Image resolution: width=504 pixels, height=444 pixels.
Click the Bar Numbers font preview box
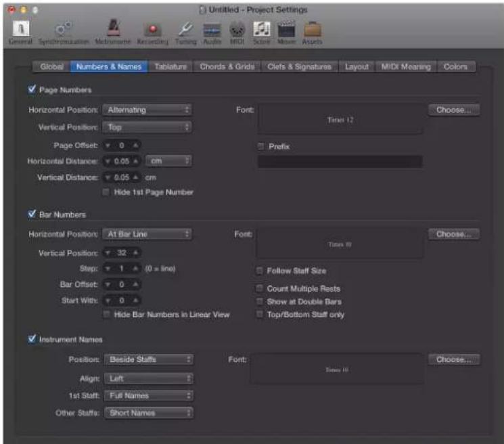pos(340,244)
